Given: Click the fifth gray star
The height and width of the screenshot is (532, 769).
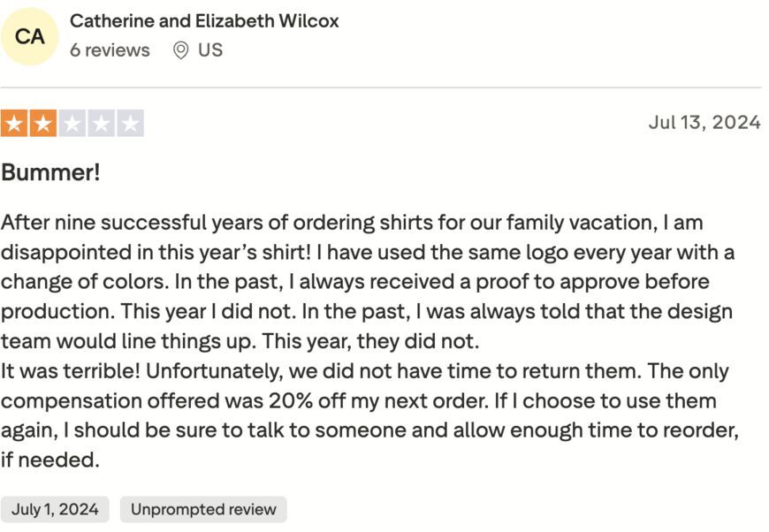Looking at the screenshot, I should click(130, 124).
